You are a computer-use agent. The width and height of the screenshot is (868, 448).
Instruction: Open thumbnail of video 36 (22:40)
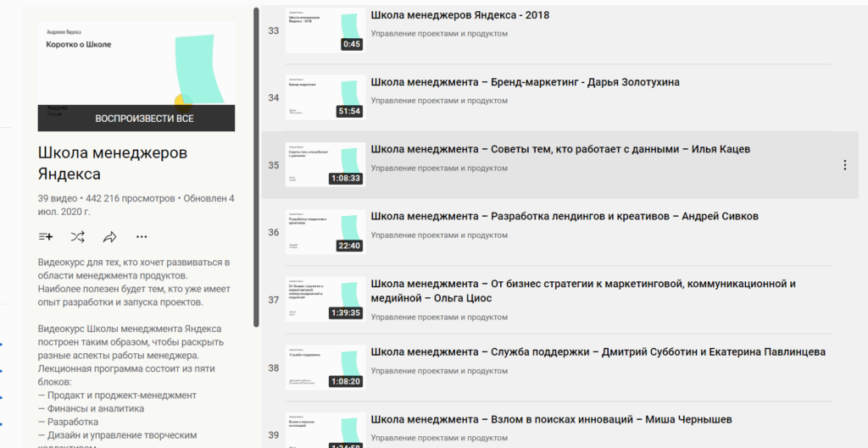(325, 232)
